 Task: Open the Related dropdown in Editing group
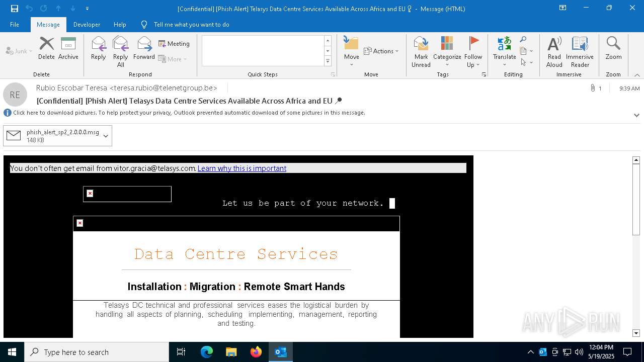(526, 51)
